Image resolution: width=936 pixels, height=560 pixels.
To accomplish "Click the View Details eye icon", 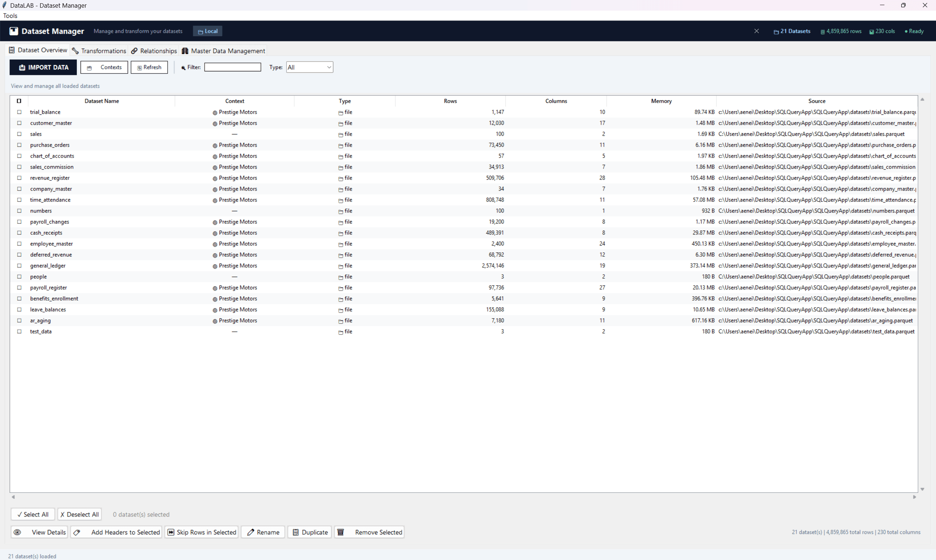I will click(17, 532).
